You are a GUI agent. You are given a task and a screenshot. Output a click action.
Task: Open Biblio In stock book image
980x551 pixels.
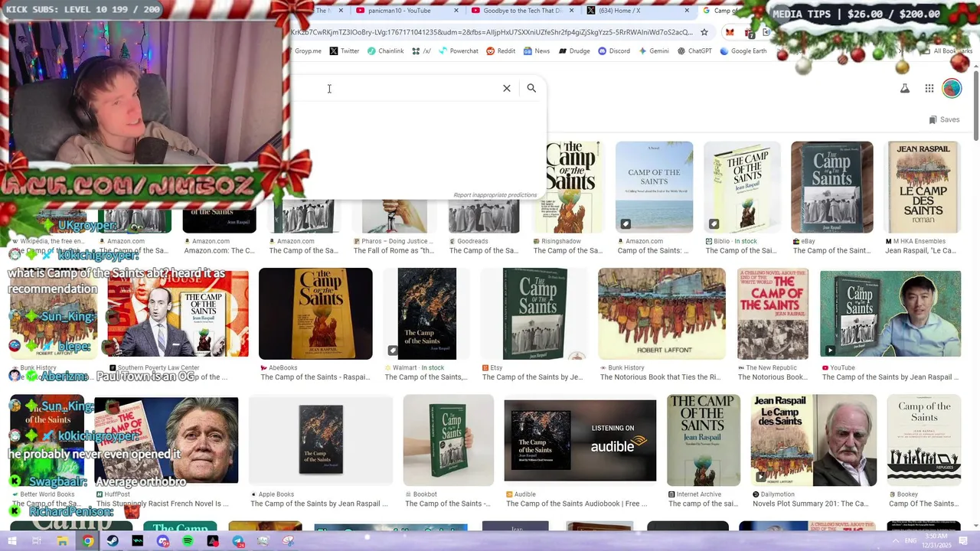click(742, 187)
